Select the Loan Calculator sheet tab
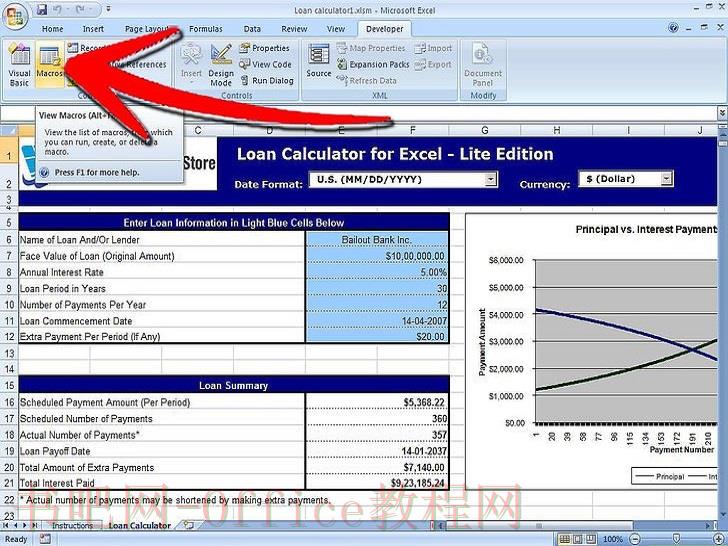This screenshot has width=728, height=546. click(x=139, y=526)
